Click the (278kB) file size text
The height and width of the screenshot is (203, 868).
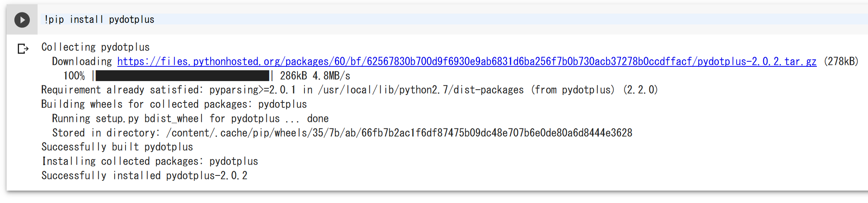pos(841,61)
